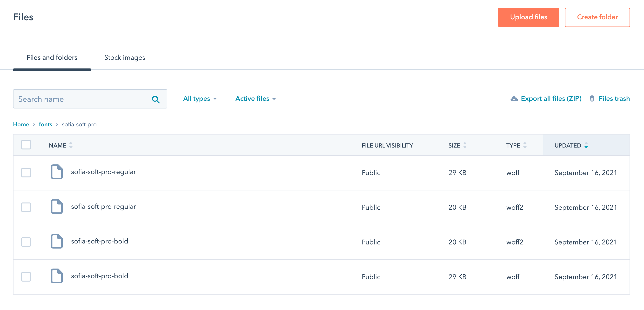Click Export all files (ZIP) link
This screenshot has width=644, height=310.
coord(551,99)
